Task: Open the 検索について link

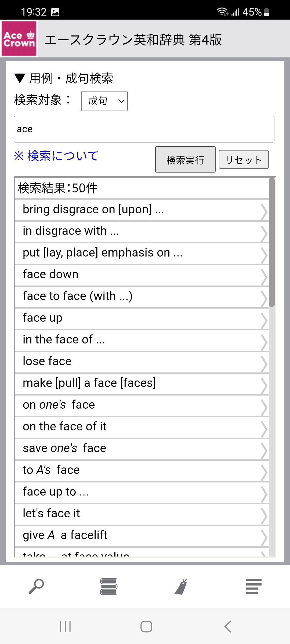Action: pos(56,156)
